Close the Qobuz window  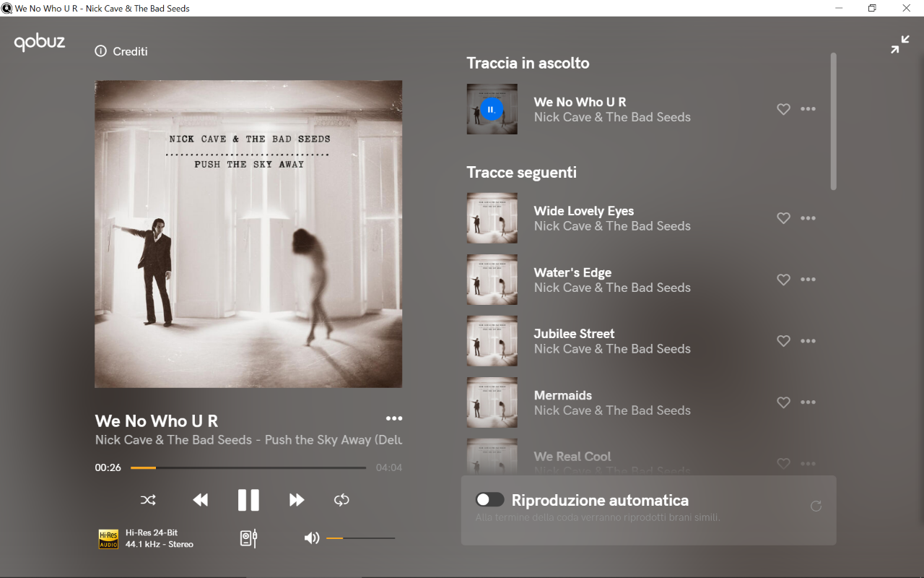(x=906, y=8)
